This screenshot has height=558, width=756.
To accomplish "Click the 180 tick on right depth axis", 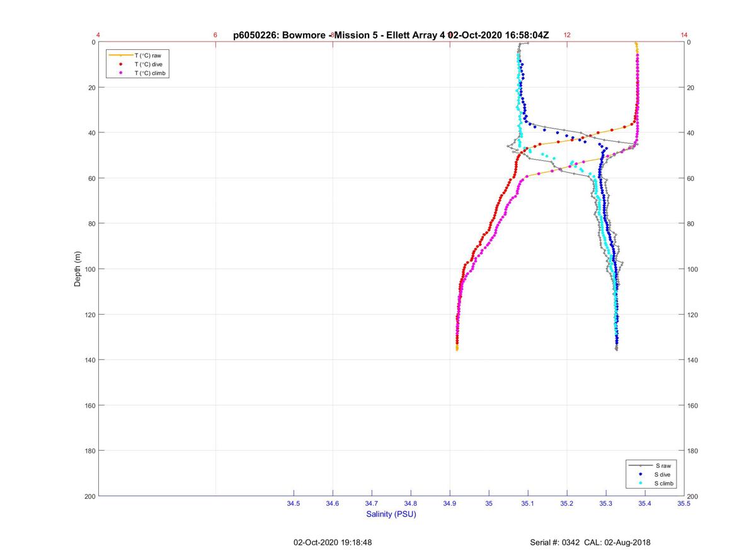I will (x=694, y=451).
